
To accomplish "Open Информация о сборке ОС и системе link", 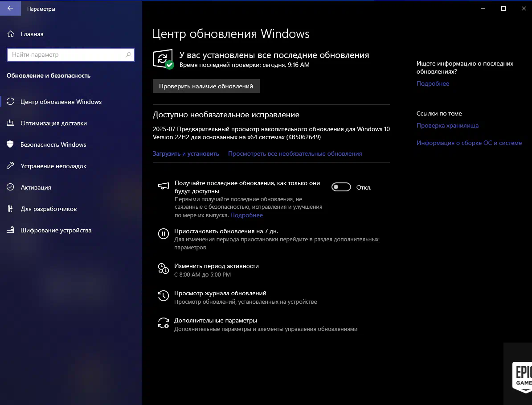I will tap(469, 143).
